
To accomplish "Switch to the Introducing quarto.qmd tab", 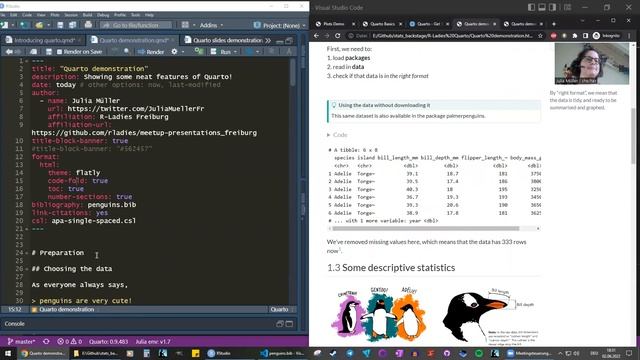I will click(x=44, y=40).
